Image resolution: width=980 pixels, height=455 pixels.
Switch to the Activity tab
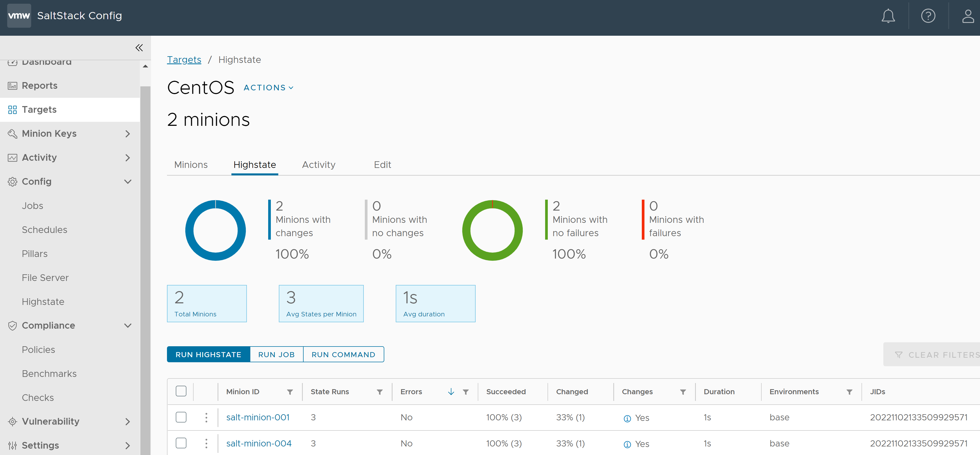[x=319, y=165]
